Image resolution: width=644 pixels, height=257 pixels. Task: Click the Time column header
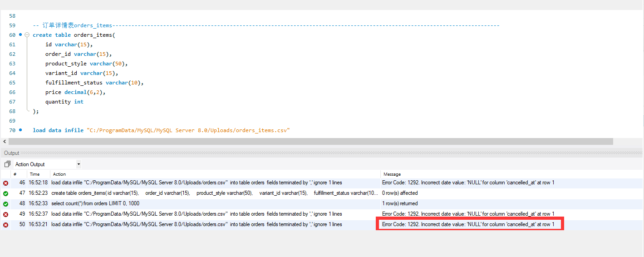34,174
